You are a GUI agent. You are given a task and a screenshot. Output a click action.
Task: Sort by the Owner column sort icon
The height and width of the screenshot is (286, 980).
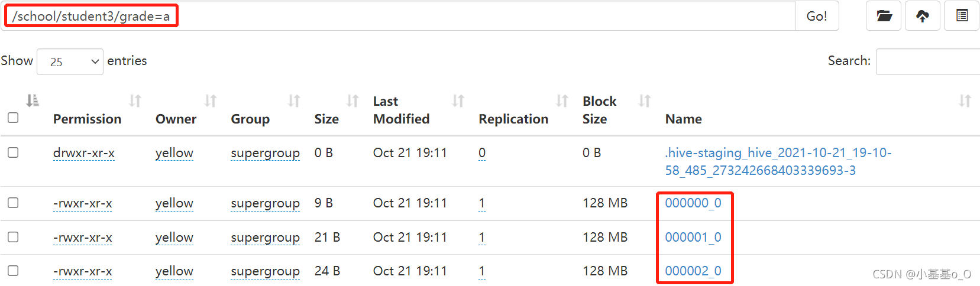click(211, 101)
